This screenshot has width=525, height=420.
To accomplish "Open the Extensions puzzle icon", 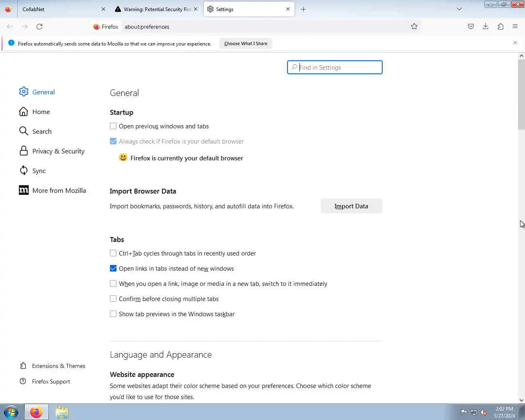I will click(500, 27).
